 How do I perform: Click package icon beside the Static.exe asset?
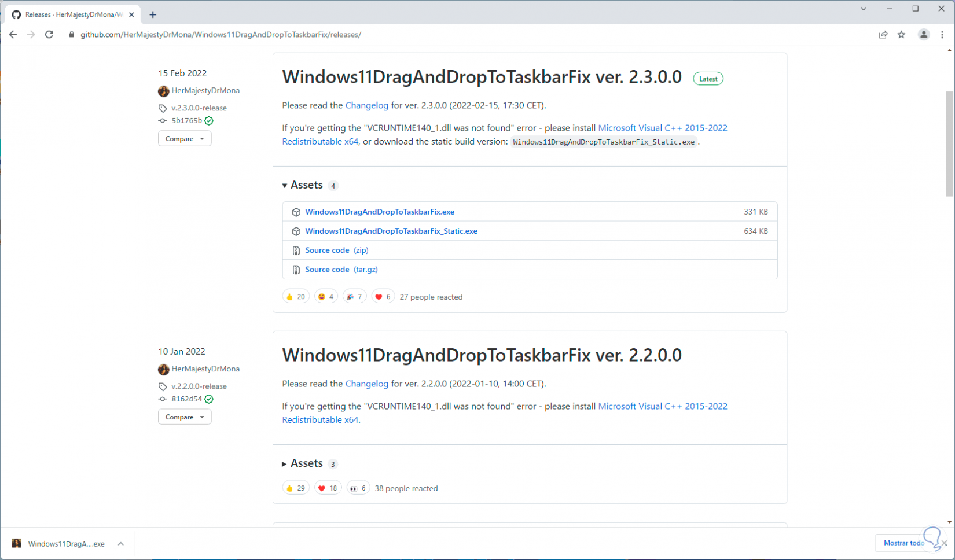point(296,231)
